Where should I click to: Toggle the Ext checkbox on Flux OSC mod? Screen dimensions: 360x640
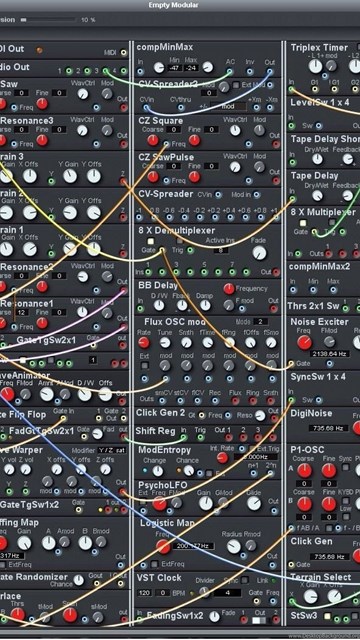coord(144,365)
